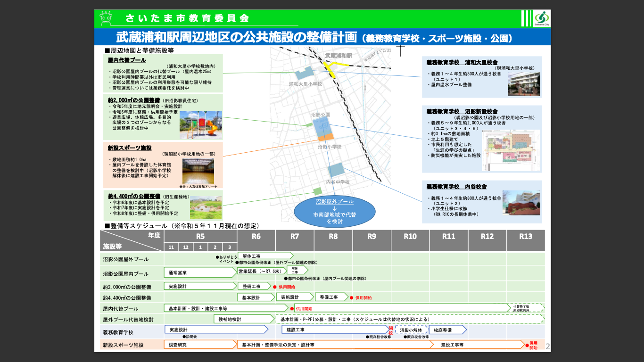Click the red 供用開始 dot in the 約4,400㎡ row
Viewport: 644px width, 362px height.
pyautogui.click(x=351, y=298)
